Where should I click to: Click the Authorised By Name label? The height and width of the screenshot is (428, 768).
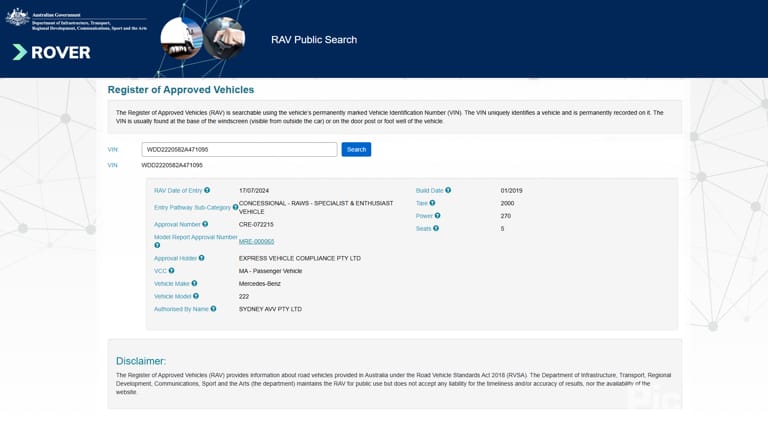coord(181,309)
